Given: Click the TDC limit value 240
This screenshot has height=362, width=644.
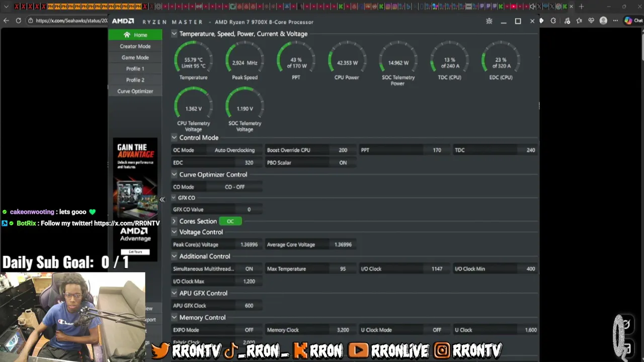Looking at the screenshot, I should point(530,150).
